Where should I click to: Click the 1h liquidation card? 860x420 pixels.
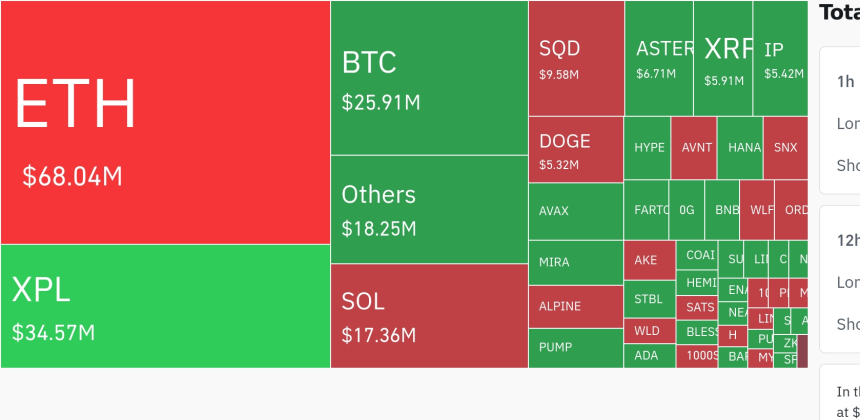pos(840,120)
